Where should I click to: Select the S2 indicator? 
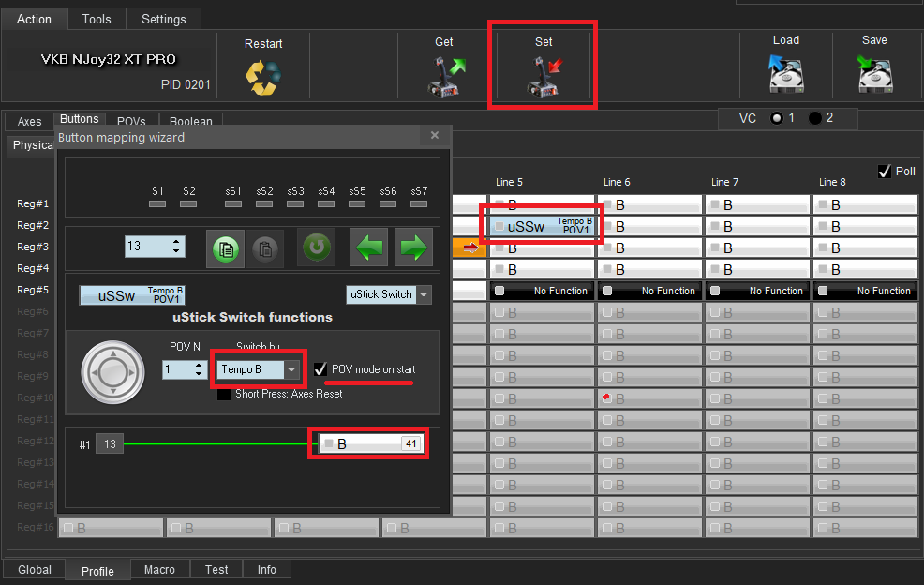click(188, 203)
